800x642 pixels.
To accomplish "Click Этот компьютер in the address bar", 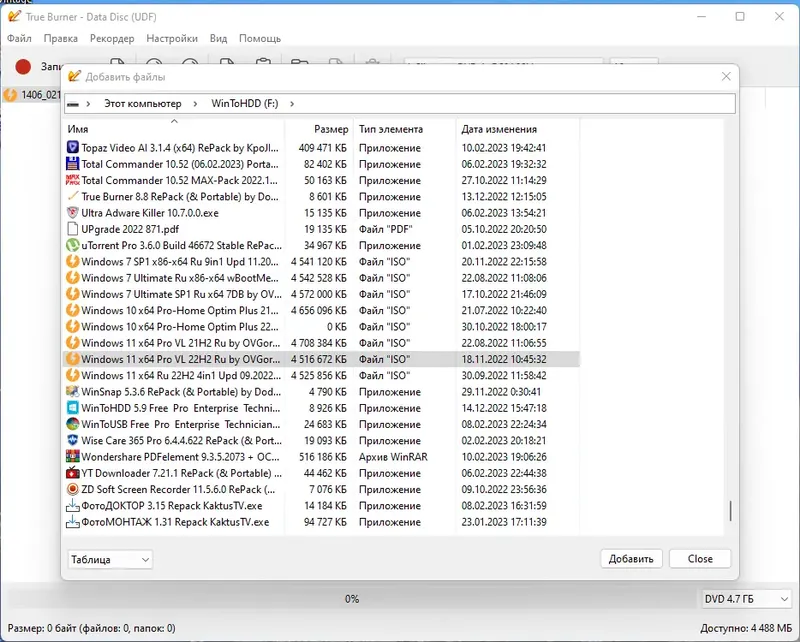I will click(143, 104).
